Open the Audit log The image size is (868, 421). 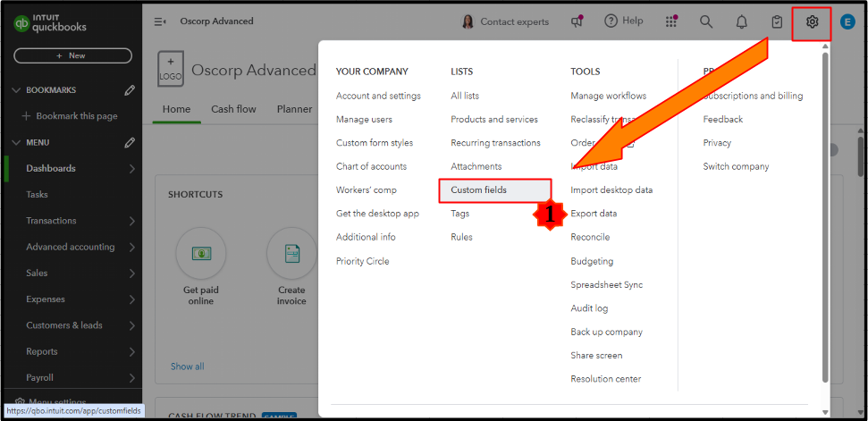click(x=589, y=308)
